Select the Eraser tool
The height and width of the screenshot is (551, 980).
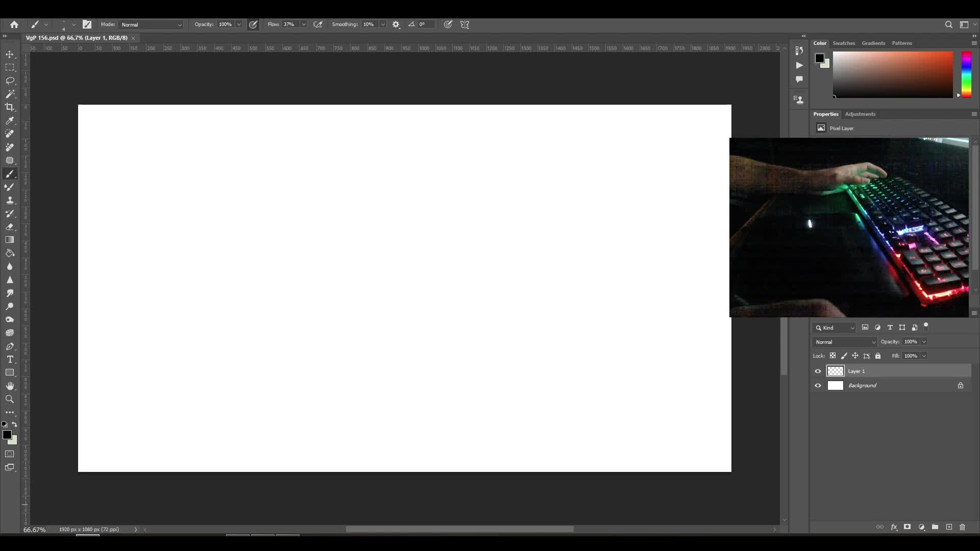coord(10,227)
